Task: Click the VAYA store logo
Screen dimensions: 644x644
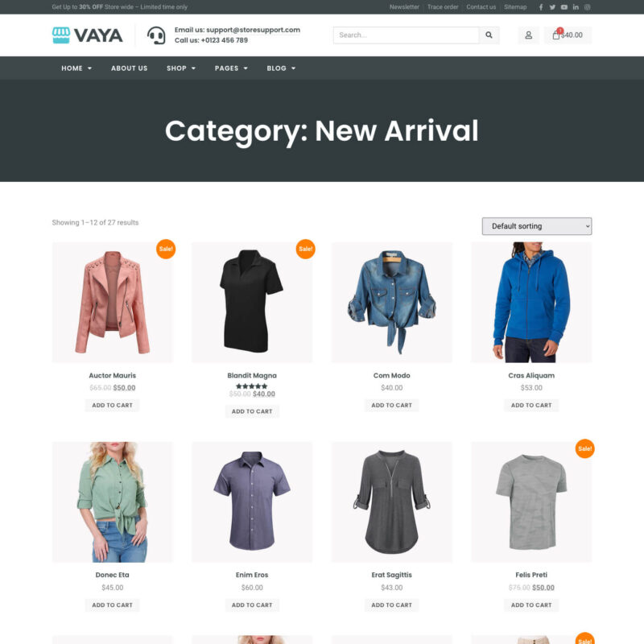Action: 88,35
